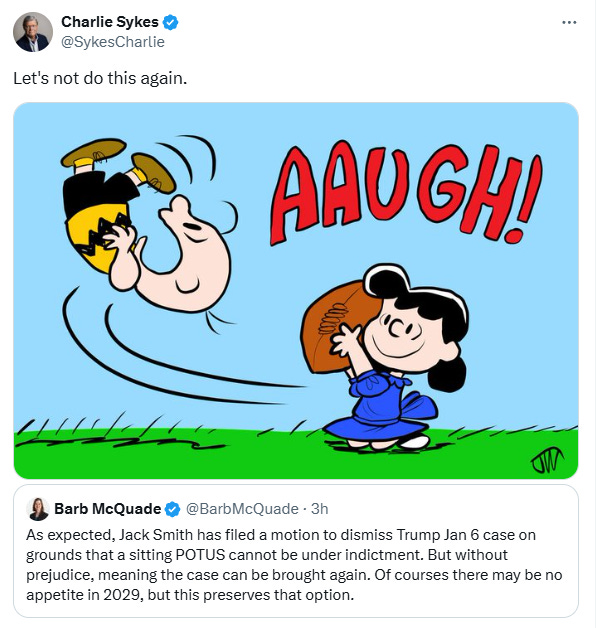Open the Peanuts cartoon image
This screenshot has height=628, width=597.
coord(296,290)
